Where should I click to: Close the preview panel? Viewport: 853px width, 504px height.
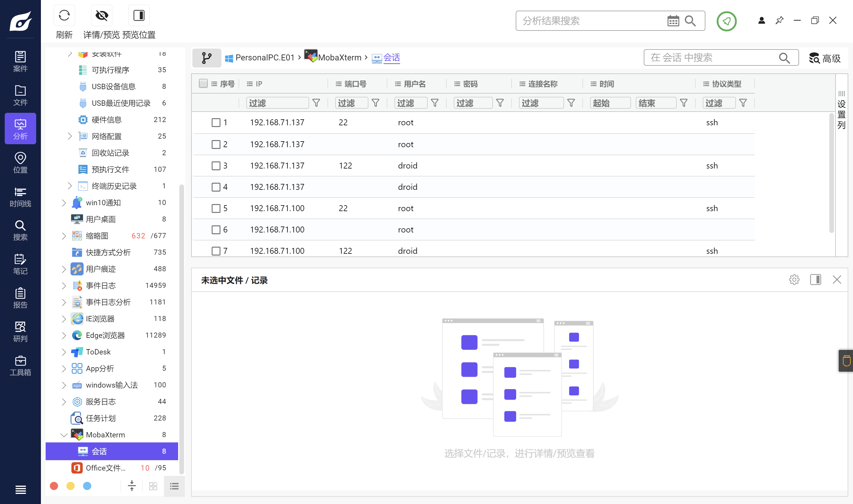[837, 280]
